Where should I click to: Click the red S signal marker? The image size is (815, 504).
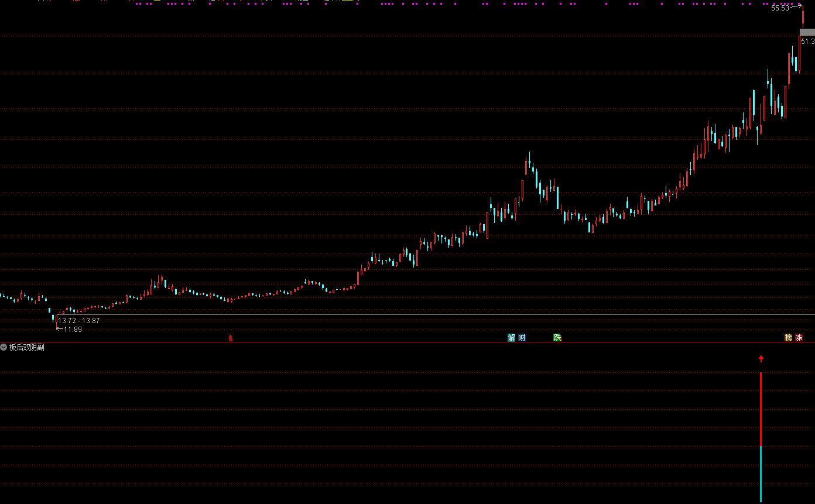(x=231, y=338)
